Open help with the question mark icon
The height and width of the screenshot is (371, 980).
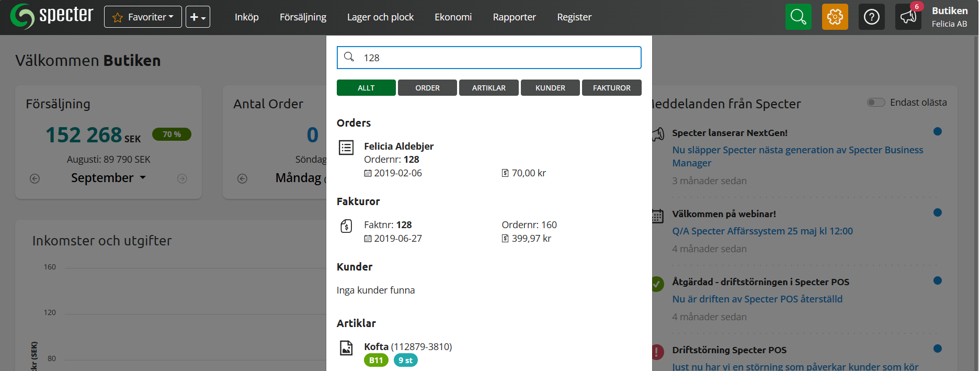[x=871, y=17]
